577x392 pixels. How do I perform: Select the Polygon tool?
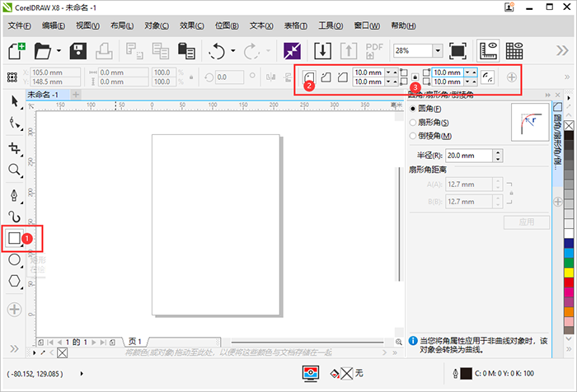click(x=14, y=281)
